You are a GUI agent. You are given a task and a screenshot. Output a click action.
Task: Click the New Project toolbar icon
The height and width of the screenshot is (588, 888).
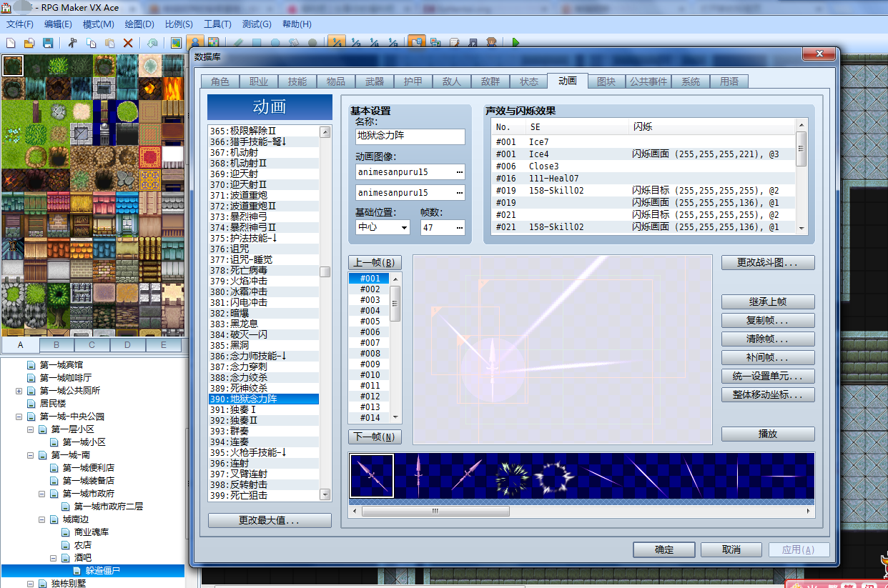click(x=11, y=43)
